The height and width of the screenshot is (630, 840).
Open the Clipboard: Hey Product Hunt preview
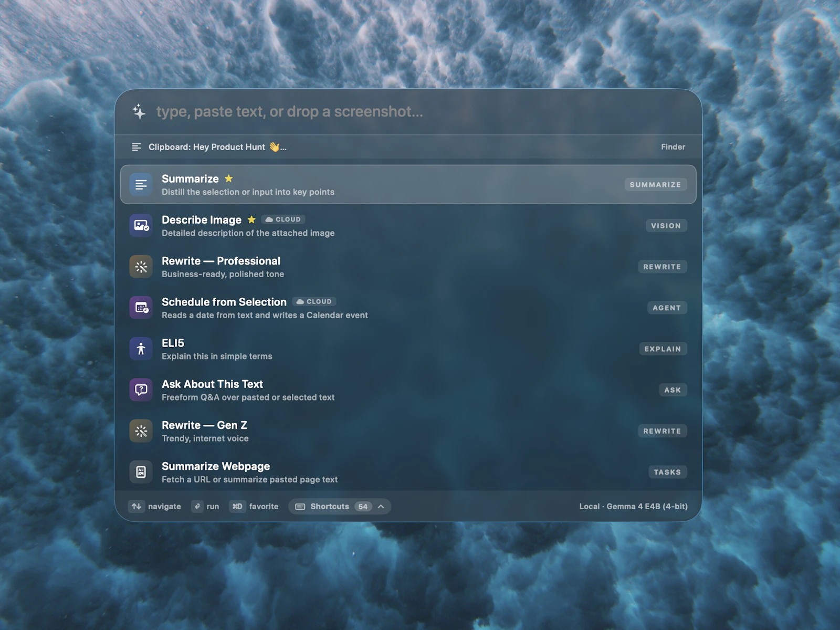click(x=217, y=147)
